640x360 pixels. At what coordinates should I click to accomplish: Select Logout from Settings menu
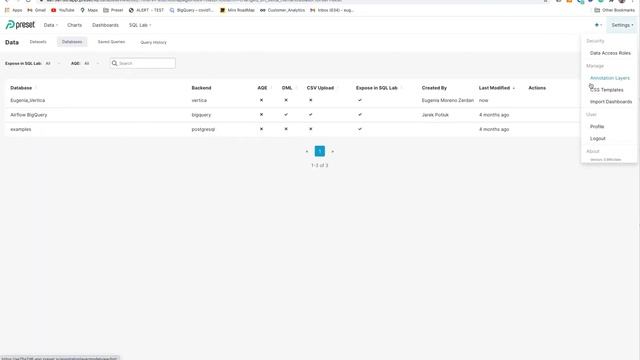pos(598,139)
